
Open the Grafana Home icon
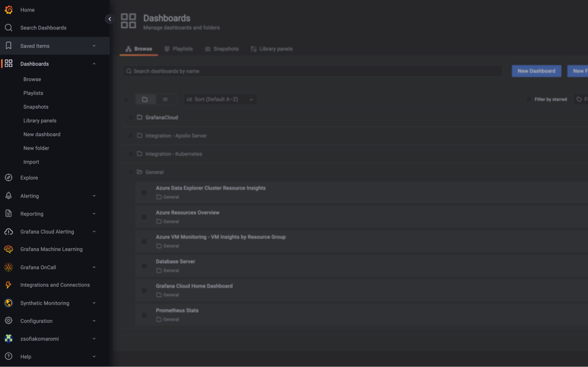coord(9,10)
